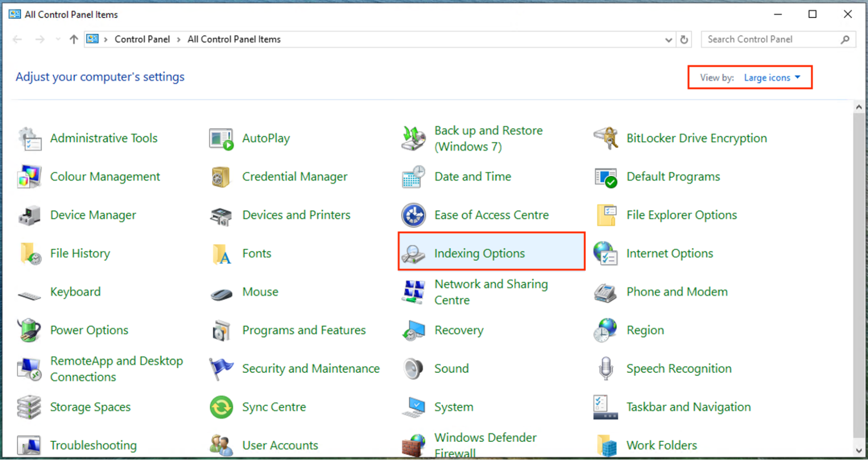Expand the address bar history dropdown
This screenshot has height=460, width=868.
click(668, 39)
